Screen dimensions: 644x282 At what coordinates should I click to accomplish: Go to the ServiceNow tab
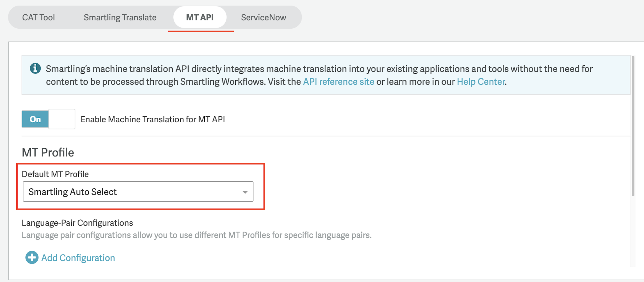(264, 18)
